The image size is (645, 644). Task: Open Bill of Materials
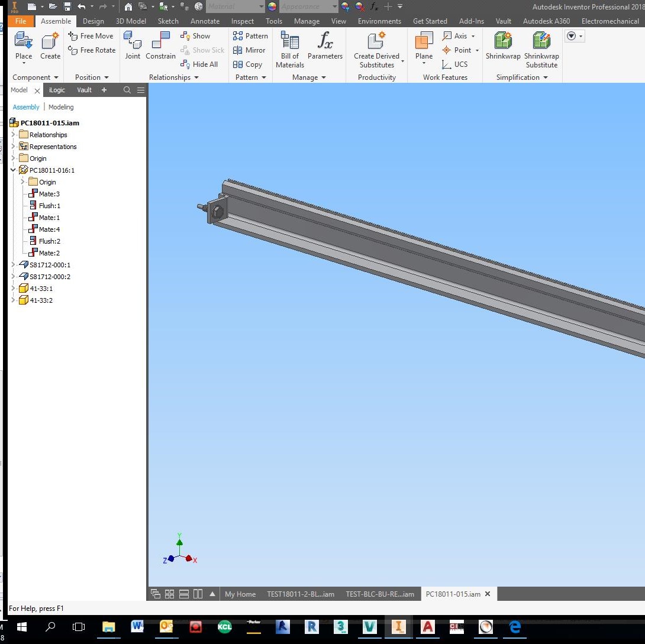point(289,49)
